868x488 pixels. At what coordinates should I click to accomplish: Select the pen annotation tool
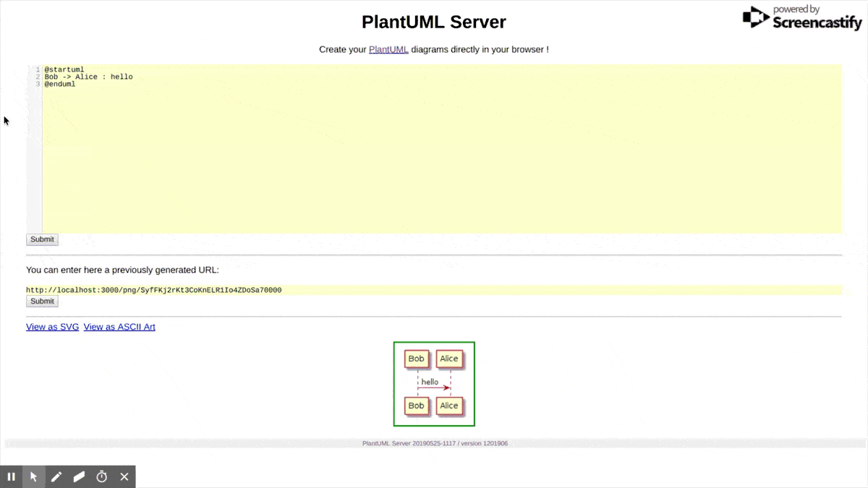56,476
